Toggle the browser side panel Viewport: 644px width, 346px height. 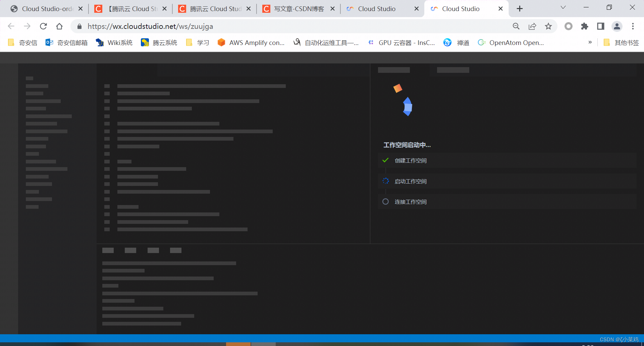601,26
